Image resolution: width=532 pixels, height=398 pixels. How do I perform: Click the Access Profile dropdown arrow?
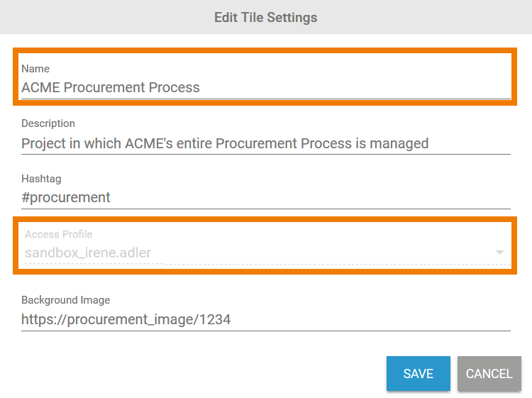click(499, 253)
